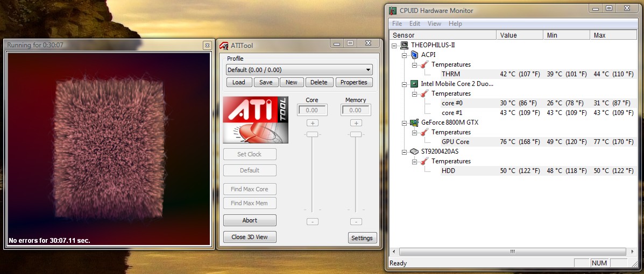Click the ACPI shield icon
This screenshot has height=274, width=644.
tap(414, 55)
